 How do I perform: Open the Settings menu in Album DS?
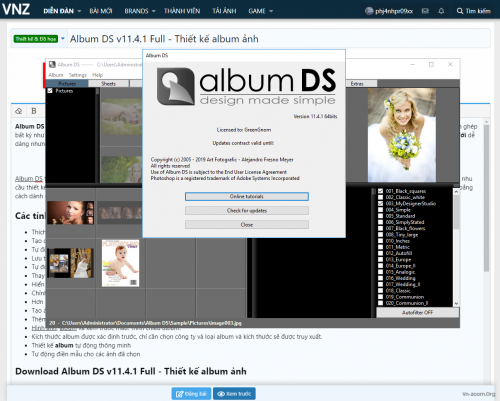[78, 75]
